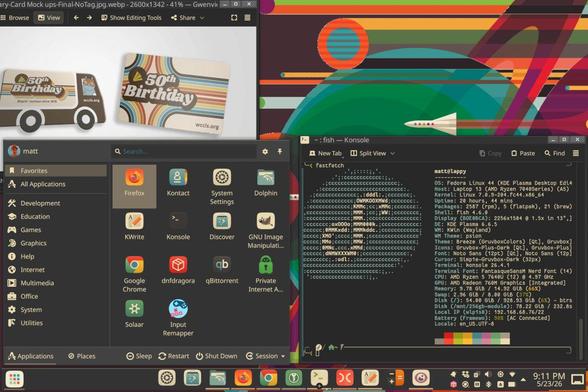Screen dimensions: 588x392
Task: Click the Restart button
Action: (x=174, y=356)
